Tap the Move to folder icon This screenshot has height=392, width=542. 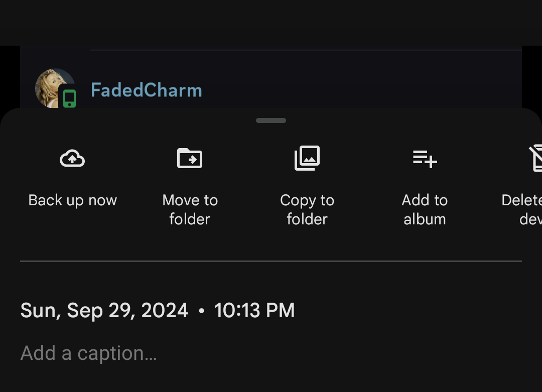point(190,159)
